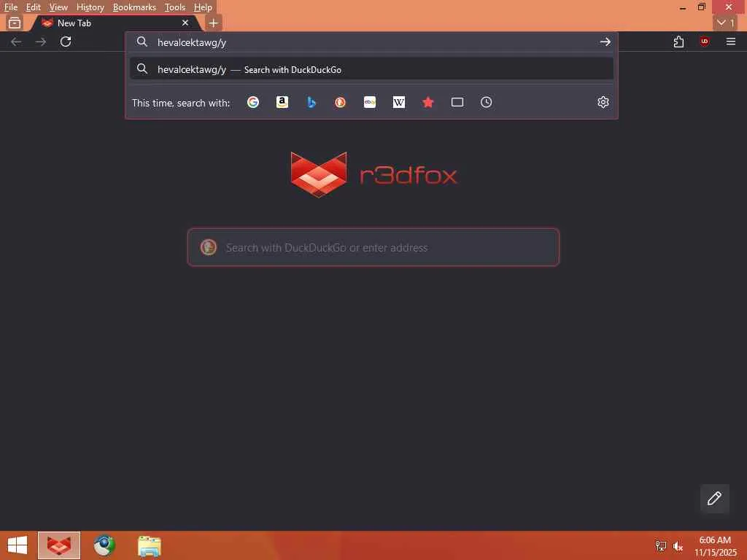Click the Go arrow in address bar

click(x=605, y=42)
